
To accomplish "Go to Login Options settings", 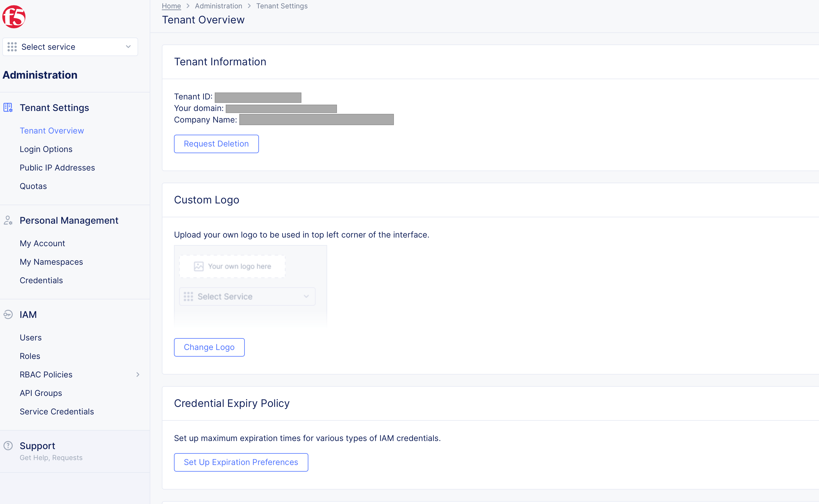I will click(46, 149).
